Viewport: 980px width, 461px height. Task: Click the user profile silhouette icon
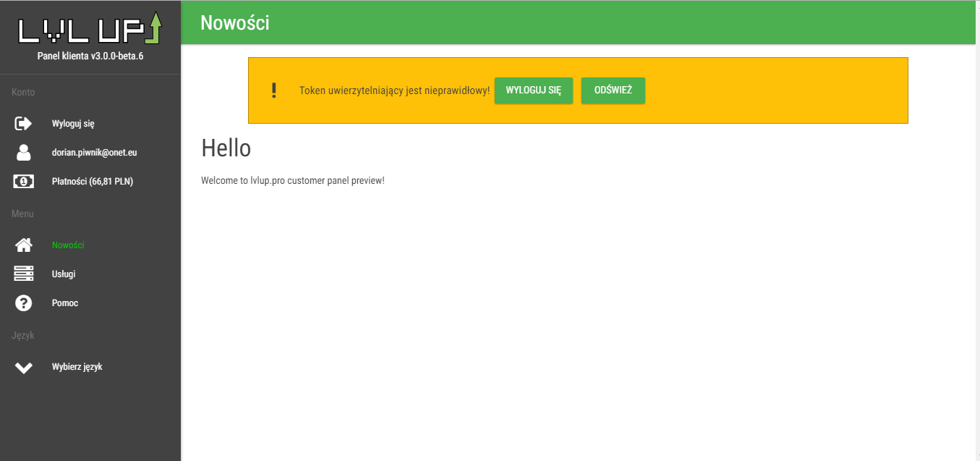click(x=24, y=153)
